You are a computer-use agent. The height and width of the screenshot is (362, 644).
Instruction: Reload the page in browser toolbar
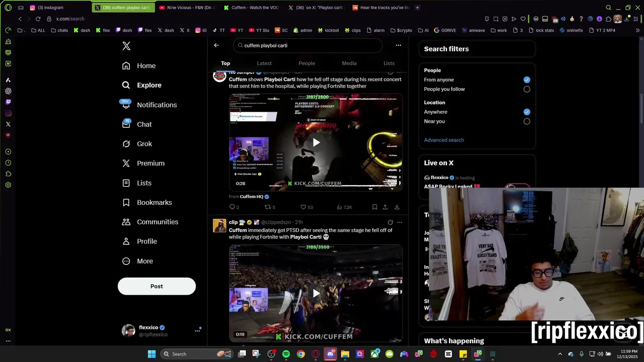click(x=38, y=19)
